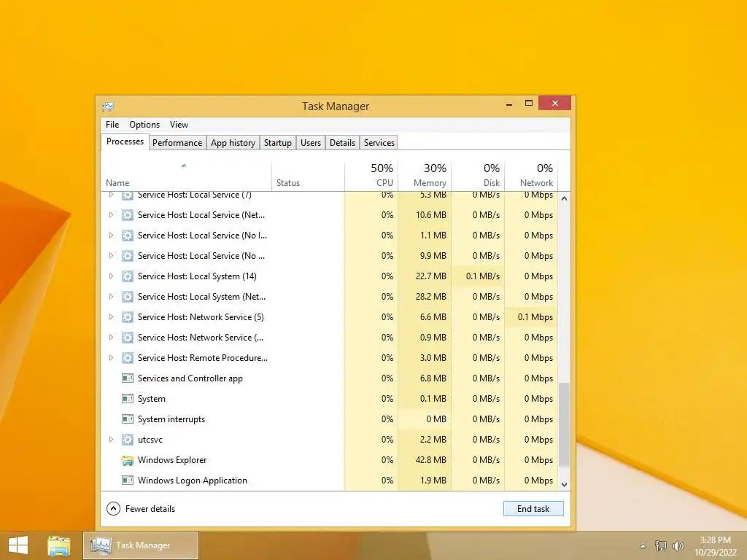Click the 0.1 MB/s disk value

pyautogui.click(x=483, y=276)
